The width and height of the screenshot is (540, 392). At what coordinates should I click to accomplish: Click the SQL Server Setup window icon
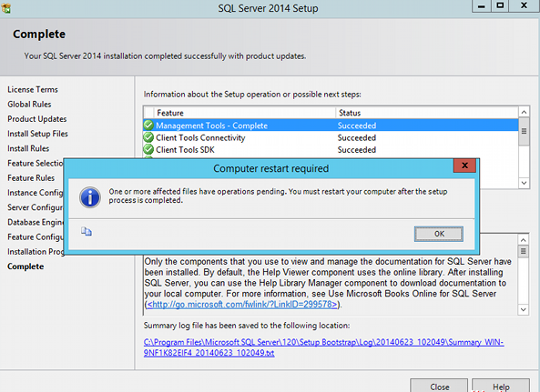[6, 7]
